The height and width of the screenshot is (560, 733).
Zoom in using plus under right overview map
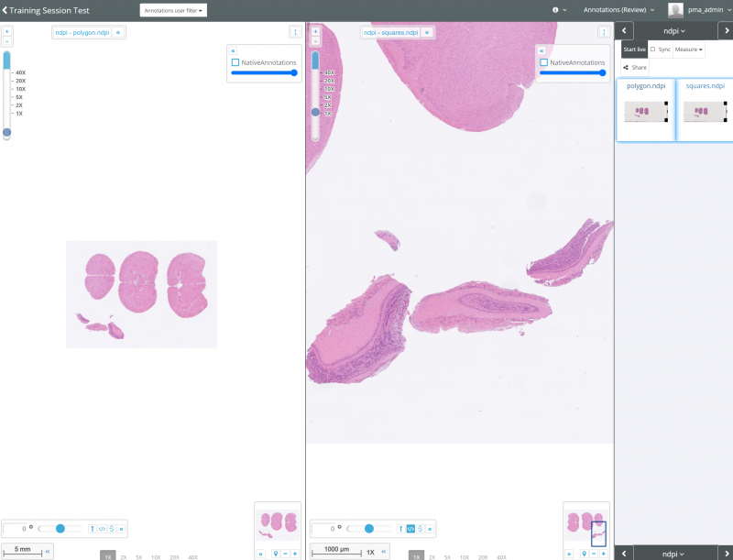(x=604, y=554)
